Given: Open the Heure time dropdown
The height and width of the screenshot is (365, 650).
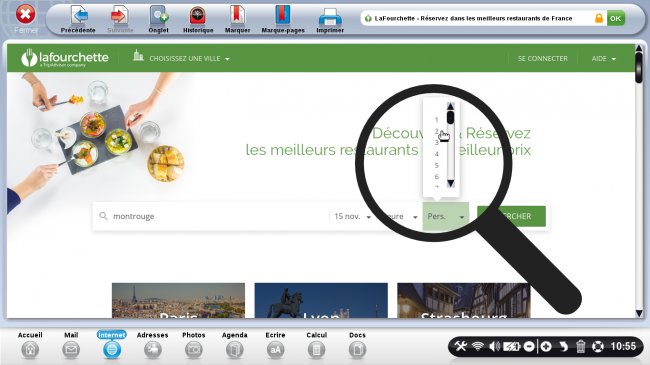Looking at the screenshot, I should coord(399,216).
